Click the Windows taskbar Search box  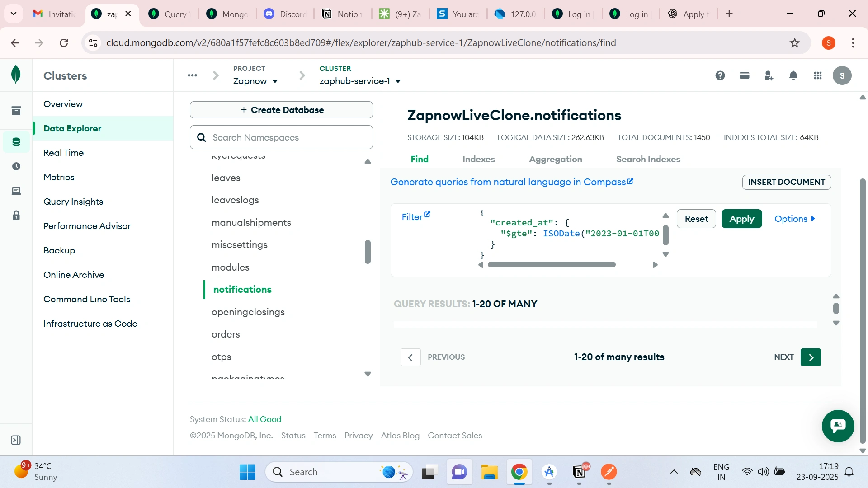[x=339, y=472]
